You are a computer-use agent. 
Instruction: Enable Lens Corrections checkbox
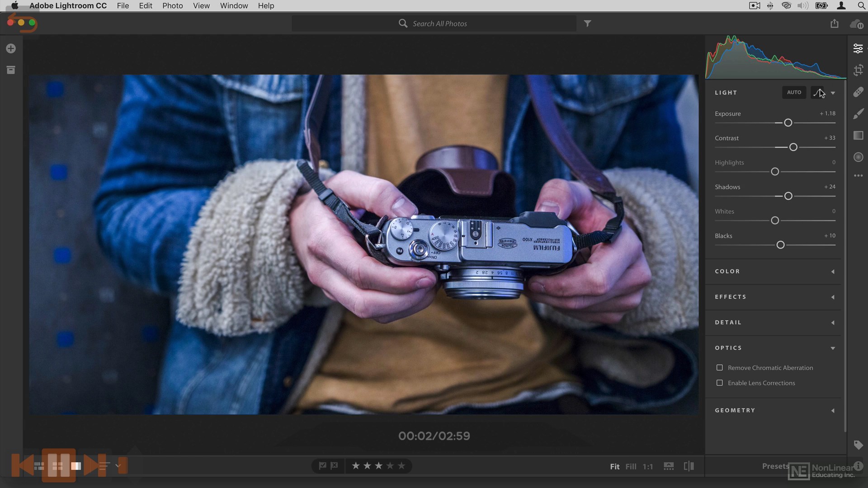pos(719,383)
